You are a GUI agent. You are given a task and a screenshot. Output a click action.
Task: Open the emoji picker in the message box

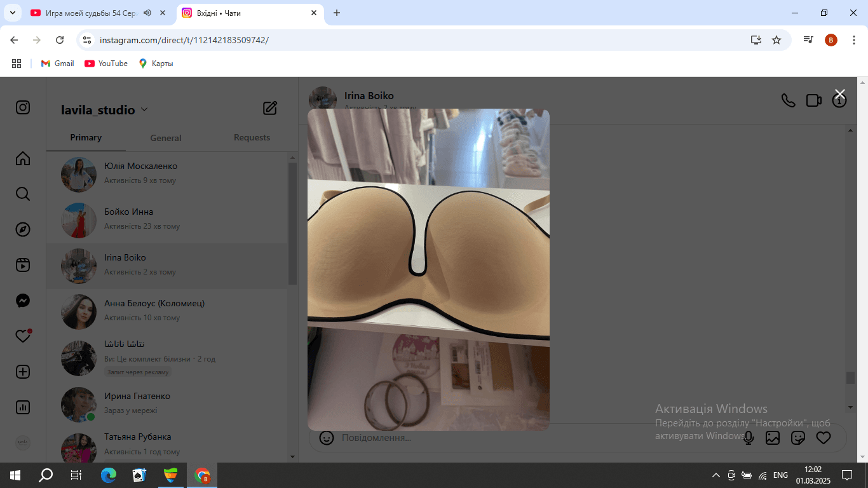pos(327,438)
